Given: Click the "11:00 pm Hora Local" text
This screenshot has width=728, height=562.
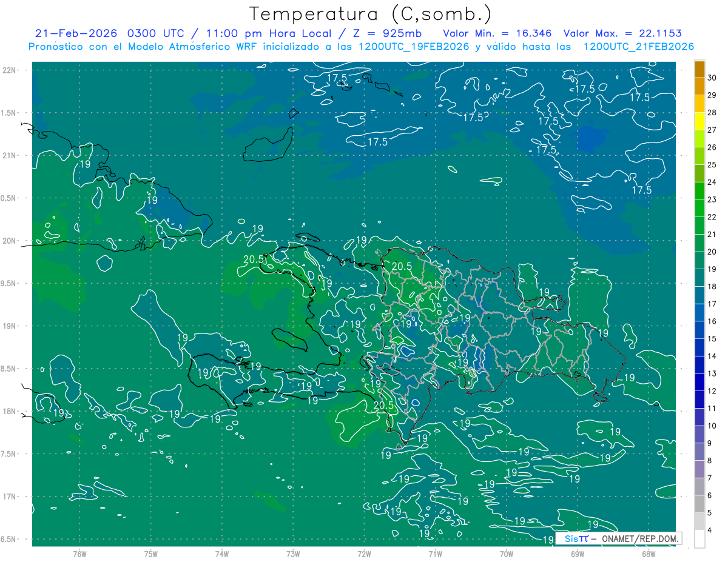Looking at the screenshot, I should pyautogui.click(x=268, y=33).
